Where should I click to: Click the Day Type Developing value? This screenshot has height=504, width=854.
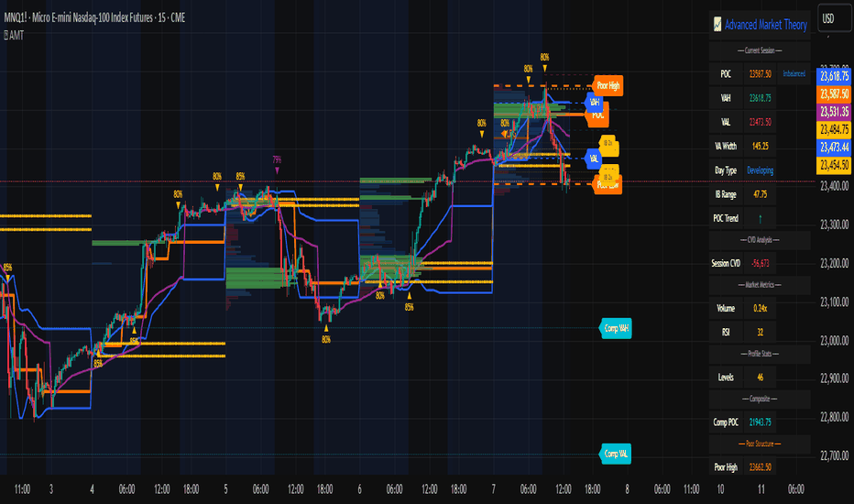pyautogui.click(x=760, y=170)
